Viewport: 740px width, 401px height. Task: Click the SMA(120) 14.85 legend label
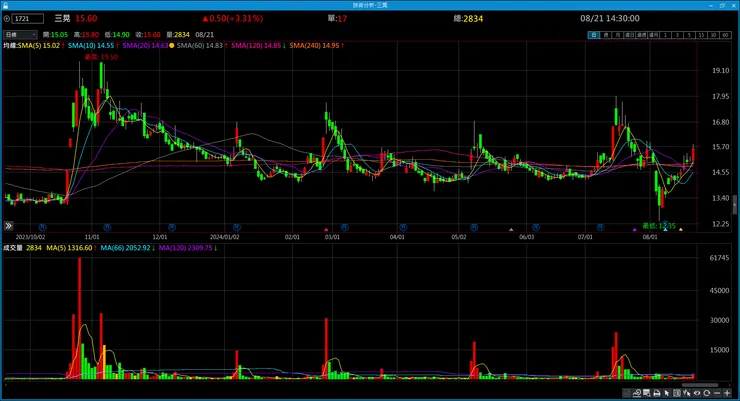click(x=256, y=45)
